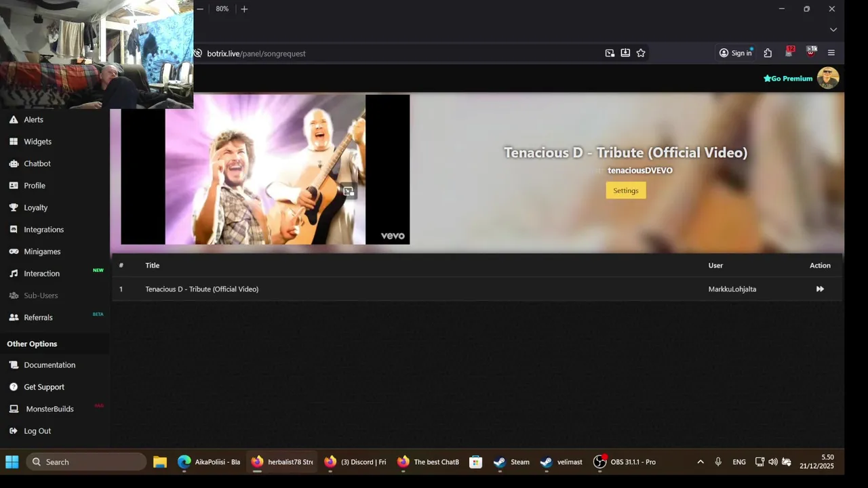Click the ENG language indicator

click(x=739, y=462)
